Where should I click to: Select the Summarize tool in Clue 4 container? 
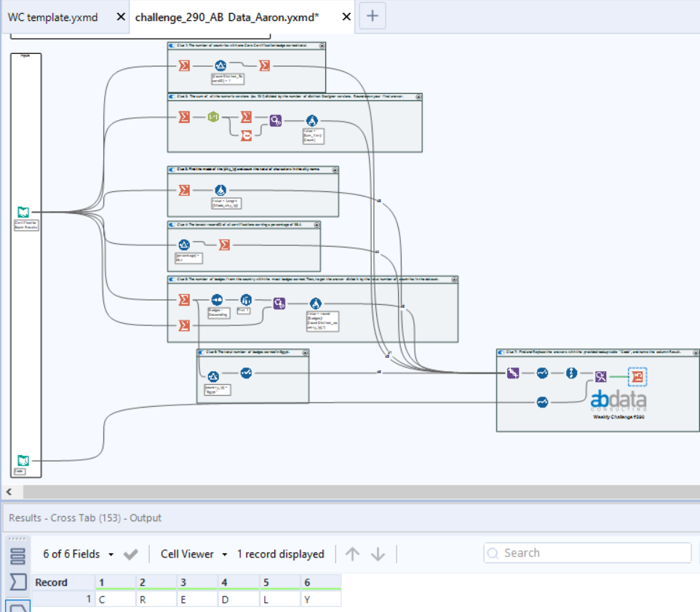point(225,245)
